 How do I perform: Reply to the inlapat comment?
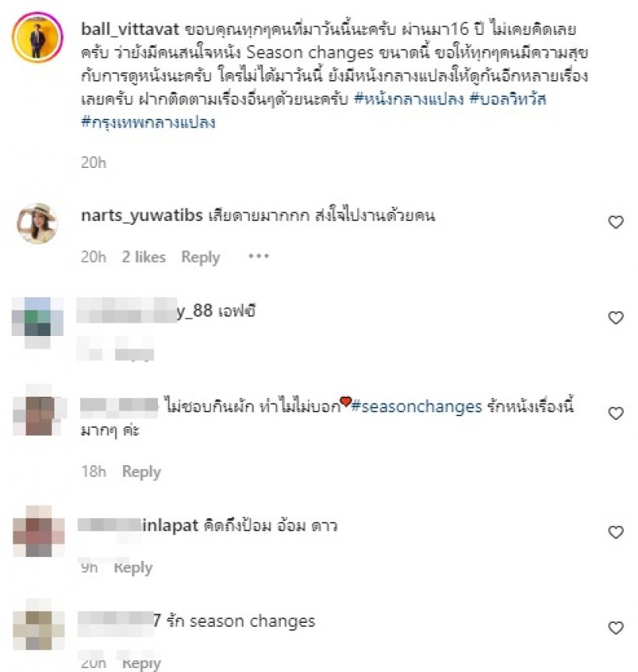click(133, 568)
